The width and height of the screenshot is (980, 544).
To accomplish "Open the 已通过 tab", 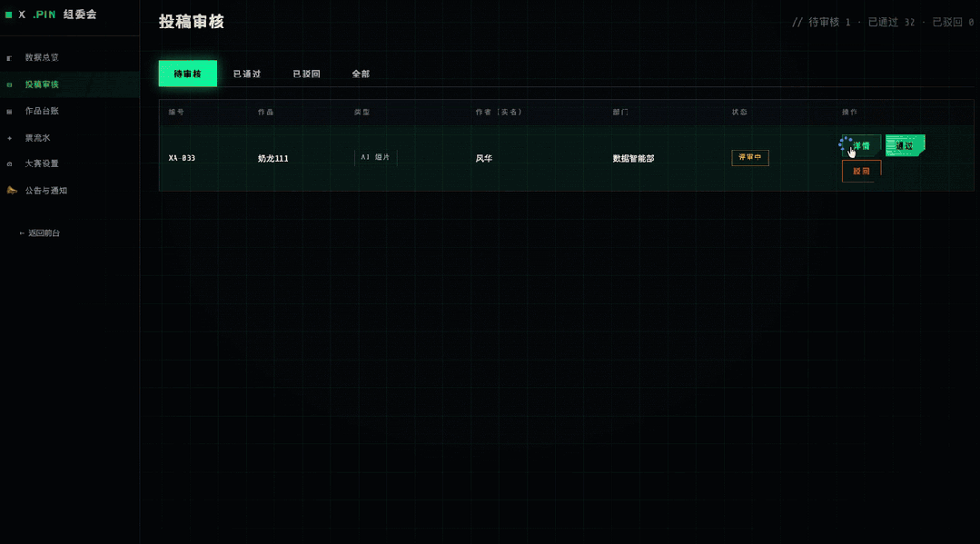I will 247,74.
